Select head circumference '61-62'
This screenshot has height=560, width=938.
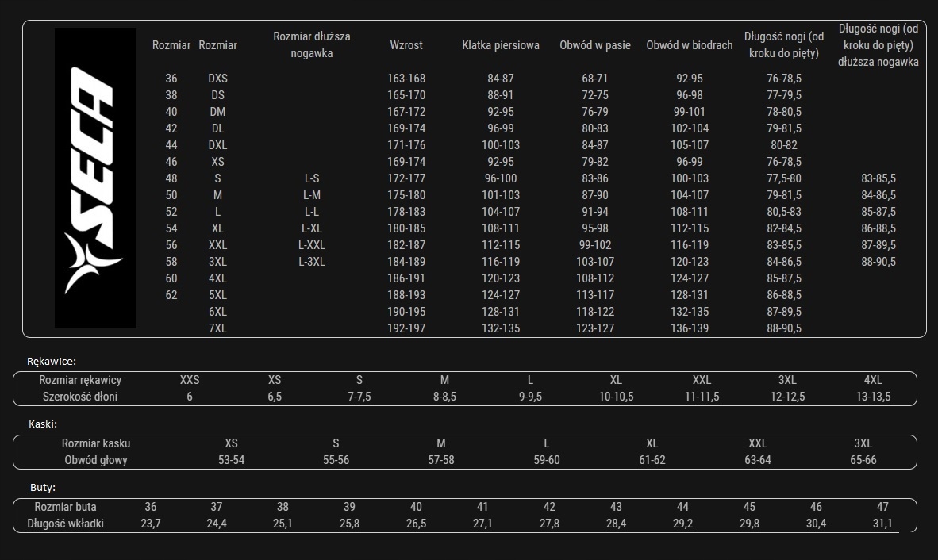pos(652,460)
